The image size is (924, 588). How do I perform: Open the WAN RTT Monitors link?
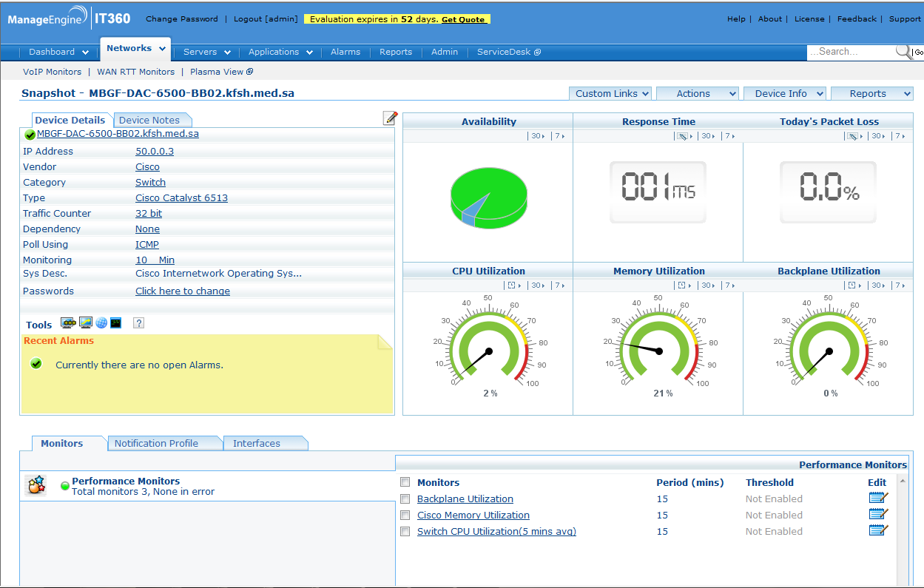(136, 72)
